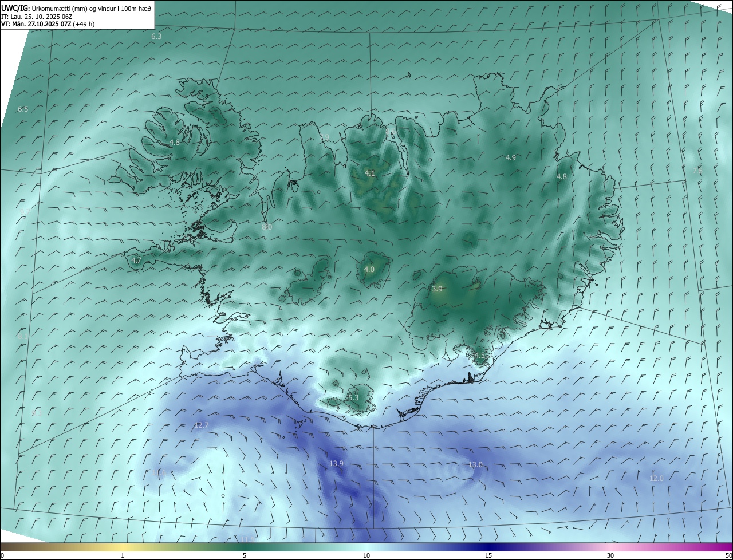Click the title "UWC/IG: Úrkomumætti (mm) og vindur í 100m hæð"
733x560 pixels.
[76, 9]
